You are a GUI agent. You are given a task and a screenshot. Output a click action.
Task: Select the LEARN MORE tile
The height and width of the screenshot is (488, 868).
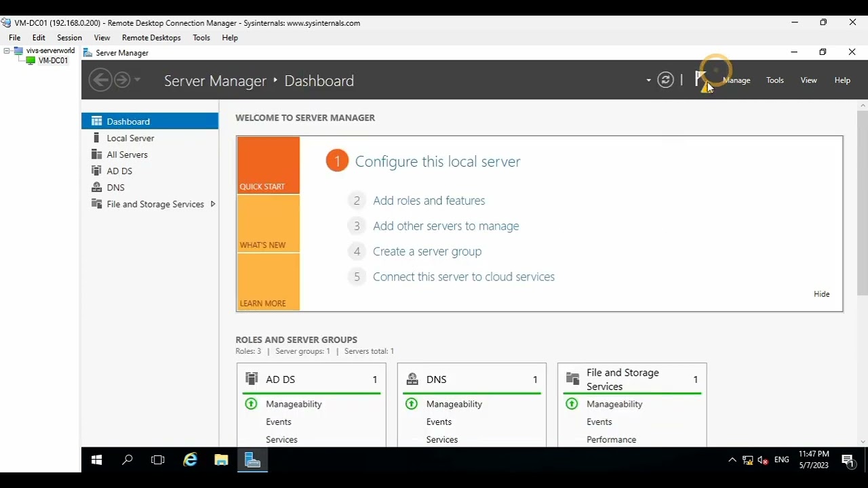tap(268, 282)
